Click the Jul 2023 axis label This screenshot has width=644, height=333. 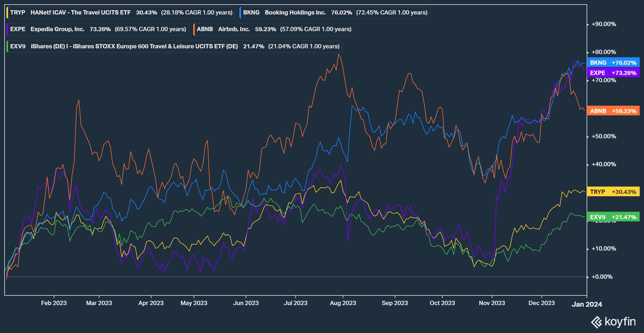(x=295, y=303)
